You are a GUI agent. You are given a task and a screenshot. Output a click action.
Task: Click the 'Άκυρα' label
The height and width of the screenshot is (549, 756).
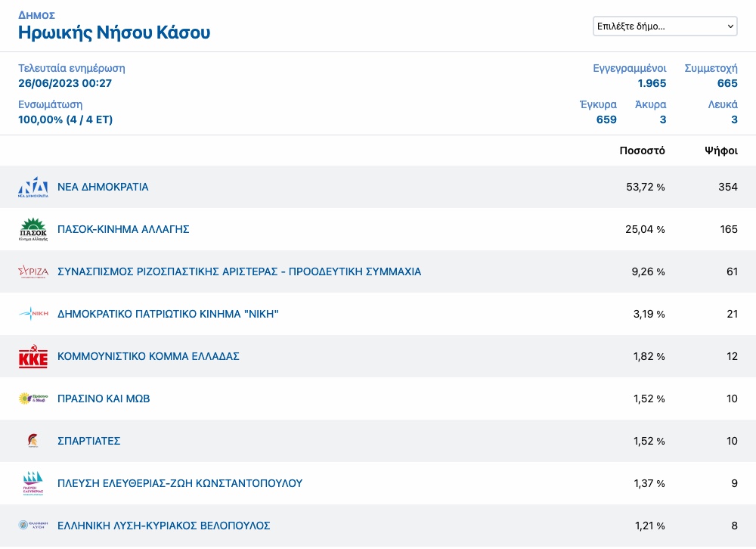click(650, 104)
